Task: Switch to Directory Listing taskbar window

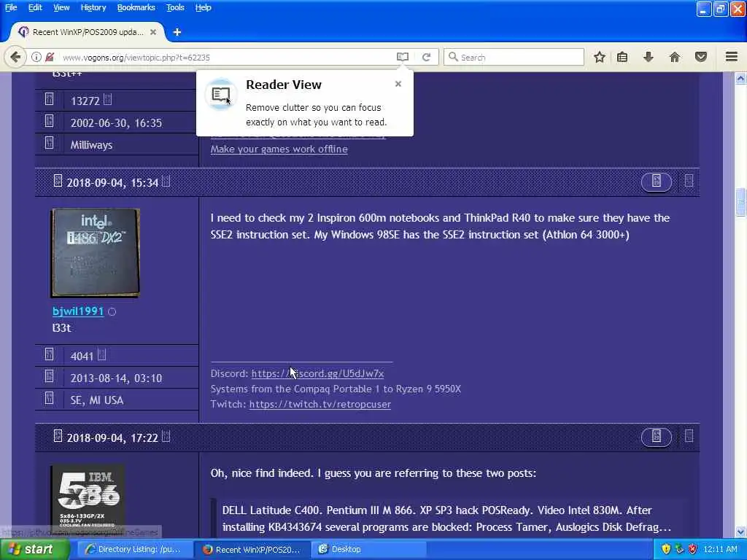Action: [x=134, y=550]
